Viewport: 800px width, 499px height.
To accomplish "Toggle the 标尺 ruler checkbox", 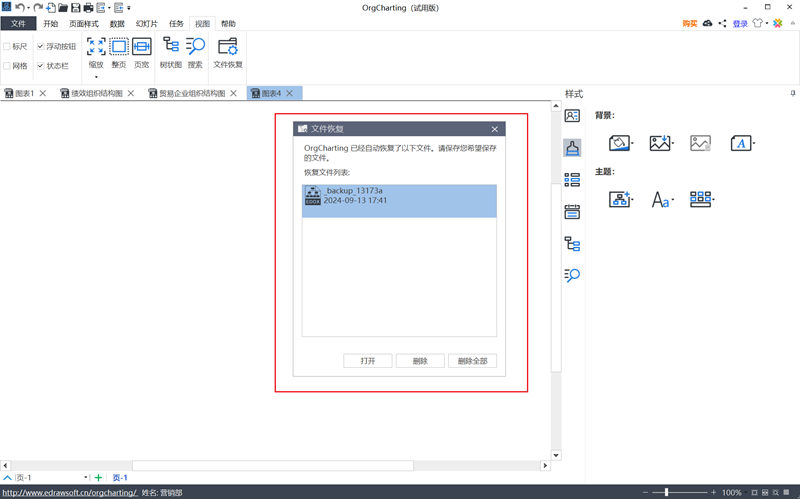I will (x=7, y=46).
